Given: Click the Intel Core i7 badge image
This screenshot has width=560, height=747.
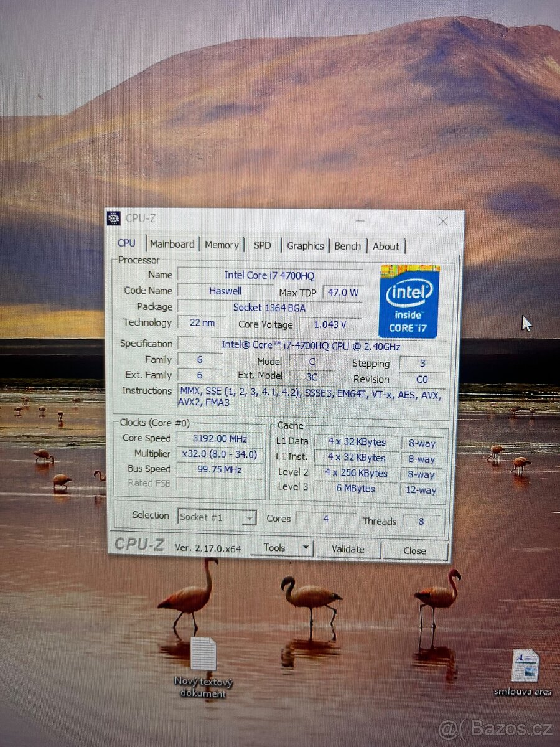Looking at the screenshot, I should coord(409,303).
